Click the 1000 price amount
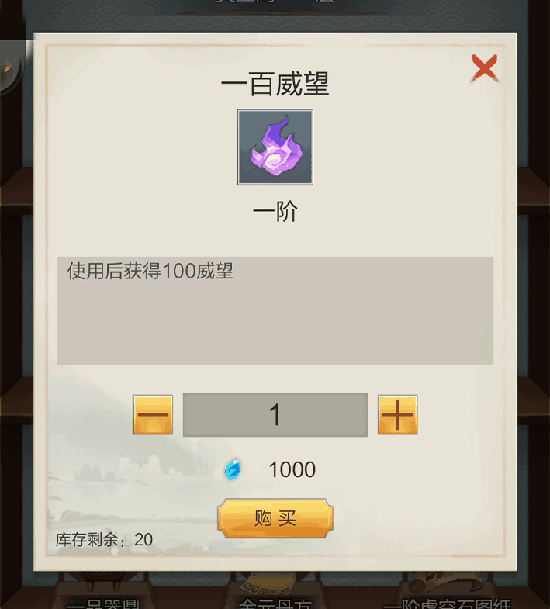This screenshot has height=609, width=550. pos(292,470)
